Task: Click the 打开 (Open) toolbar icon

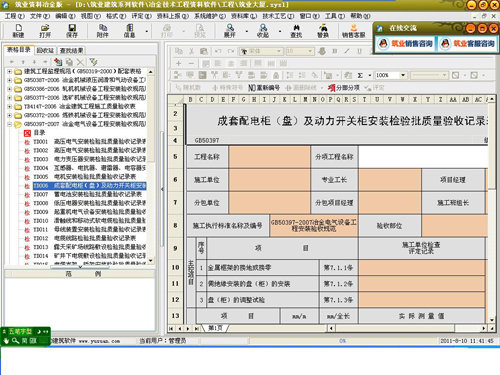Action: [45, 31]
